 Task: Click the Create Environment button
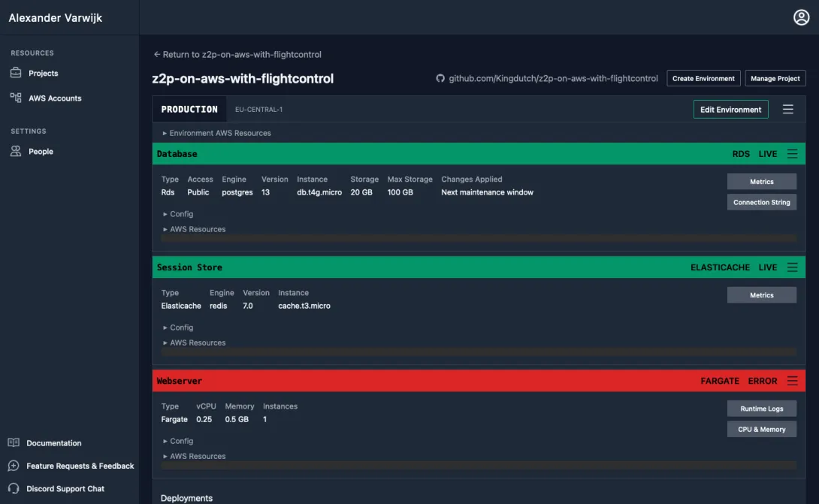(x=703, y=77)
